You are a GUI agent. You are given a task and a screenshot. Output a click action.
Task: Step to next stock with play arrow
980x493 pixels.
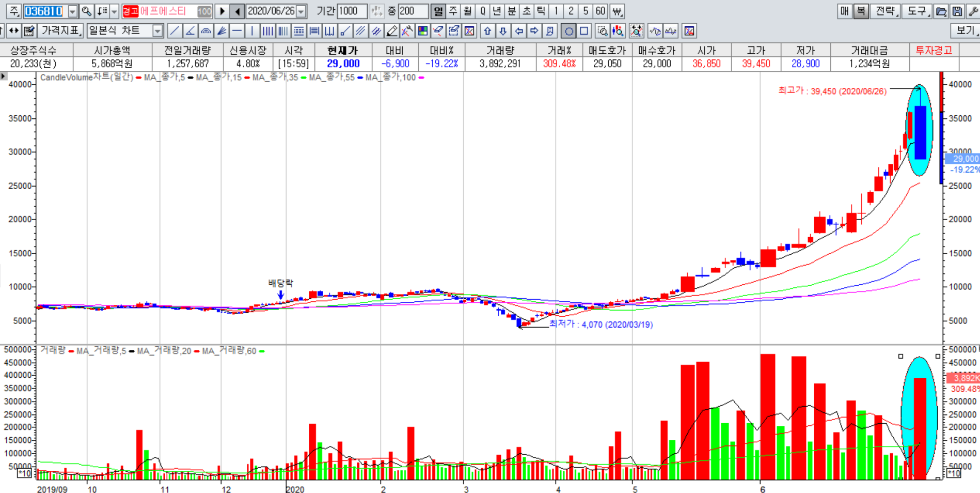(x=222, y=11)
